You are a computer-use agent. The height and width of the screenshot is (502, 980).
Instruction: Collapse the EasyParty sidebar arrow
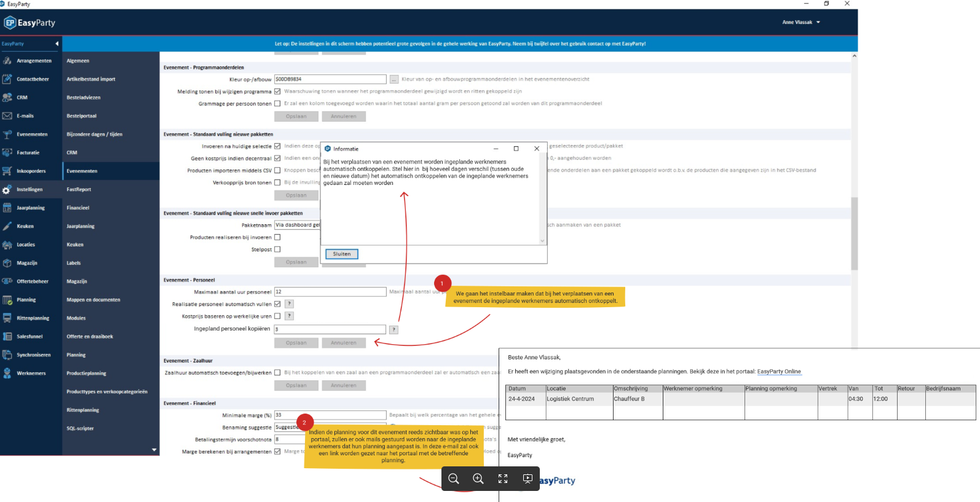57,44
